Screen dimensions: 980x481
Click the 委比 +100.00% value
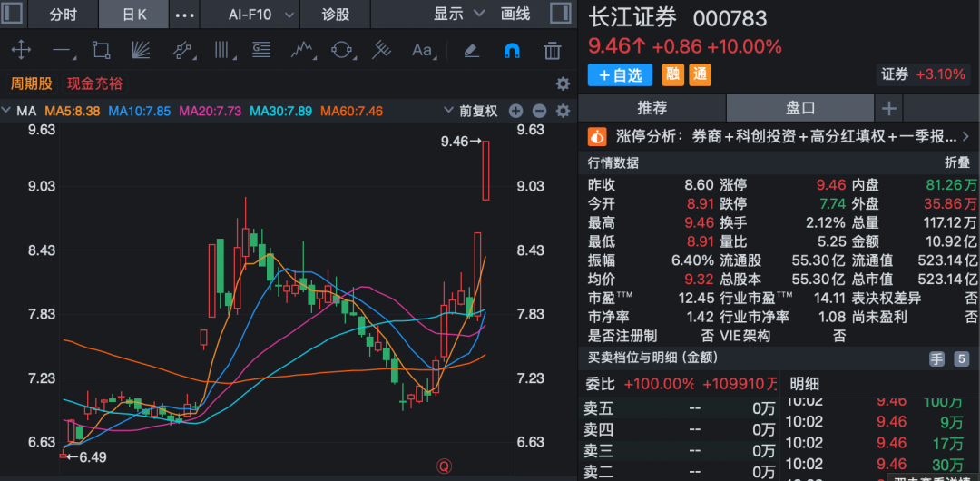pyautogui.click(x=659, y=383)
